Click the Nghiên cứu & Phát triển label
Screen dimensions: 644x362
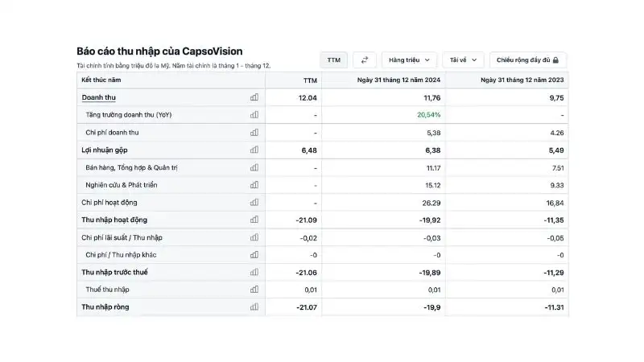pyautogui.click(x=122, y=185)
